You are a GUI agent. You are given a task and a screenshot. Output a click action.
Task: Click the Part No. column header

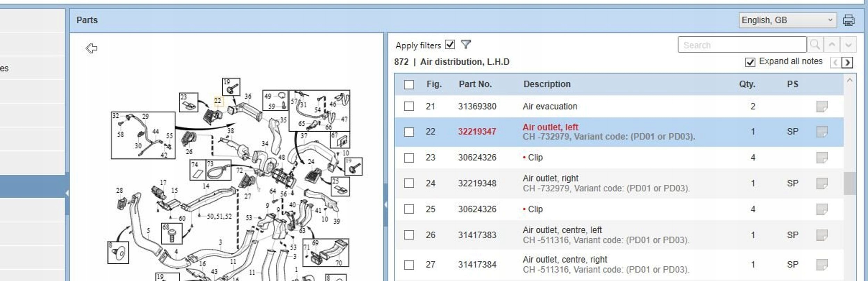[475, 84]
